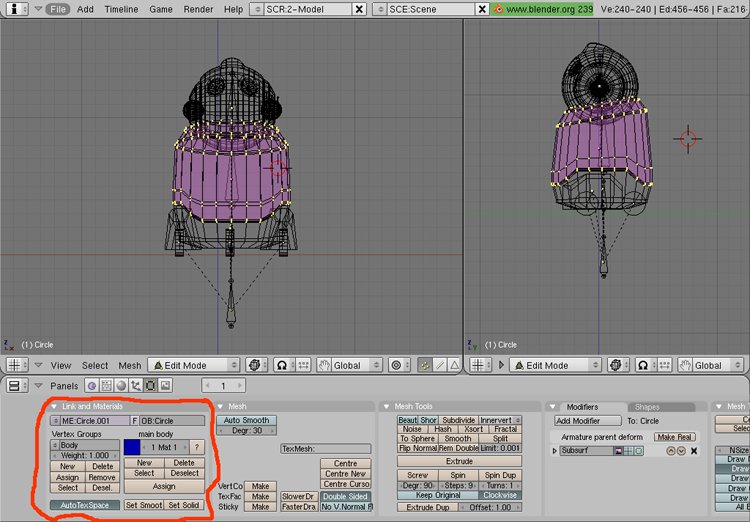Toggle the 3D manipulator hand icon in left viewport

324,365
